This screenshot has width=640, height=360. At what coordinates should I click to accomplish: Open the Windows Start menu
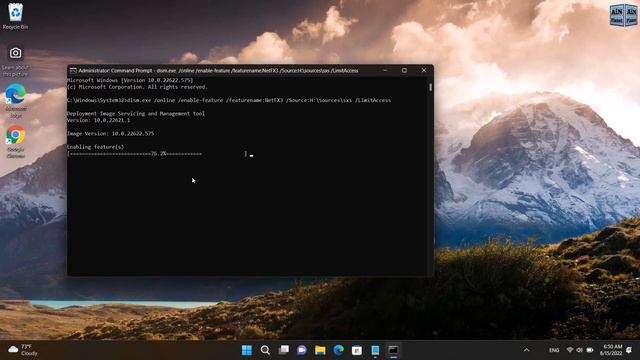click(x=247, y=350)
